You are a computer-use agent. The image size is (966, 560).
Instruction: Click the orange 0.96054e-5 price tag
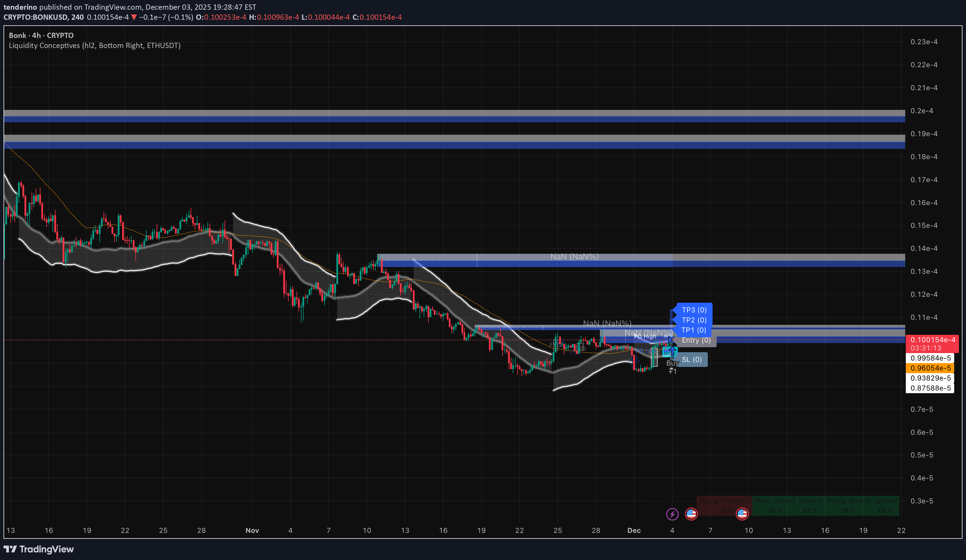pyautogui.click(x=930, y=368)
